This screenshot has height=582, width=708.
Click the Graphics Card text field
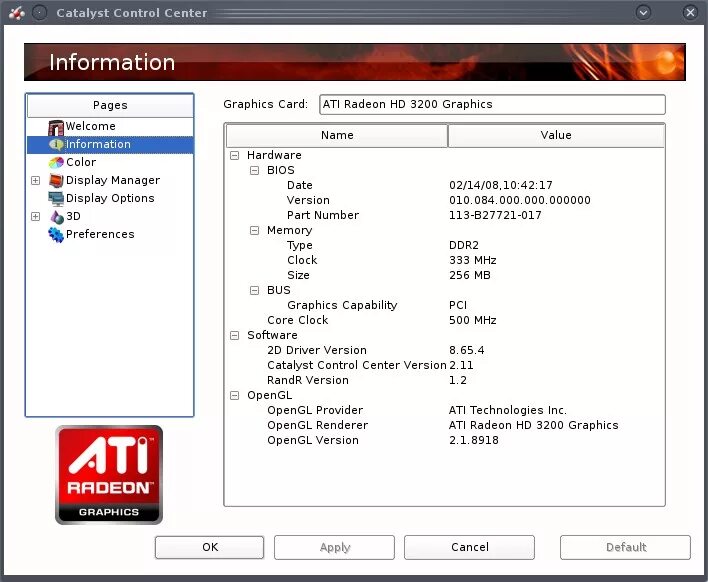point(492,104)
